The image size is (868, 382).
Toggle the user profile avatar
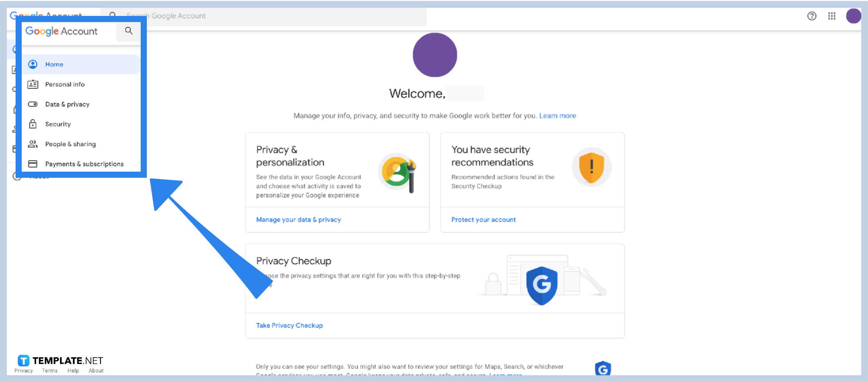coord(854,16)
